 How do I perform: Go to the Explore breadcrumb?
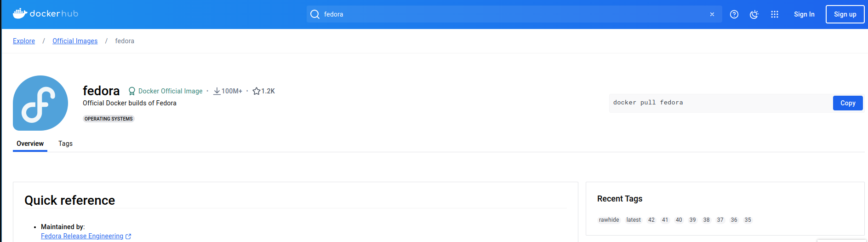[24, 41]
